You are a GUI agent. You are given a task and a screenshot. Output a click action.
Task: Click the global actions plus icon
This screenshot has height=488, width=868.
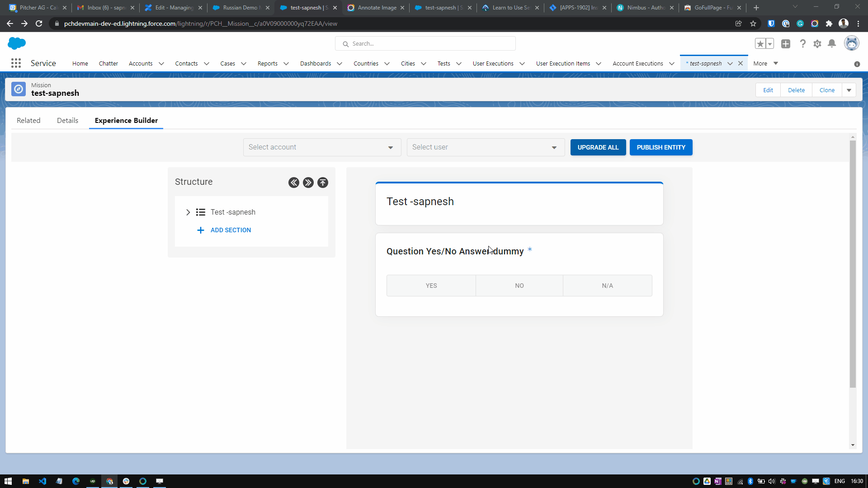(x=786, y=44)
